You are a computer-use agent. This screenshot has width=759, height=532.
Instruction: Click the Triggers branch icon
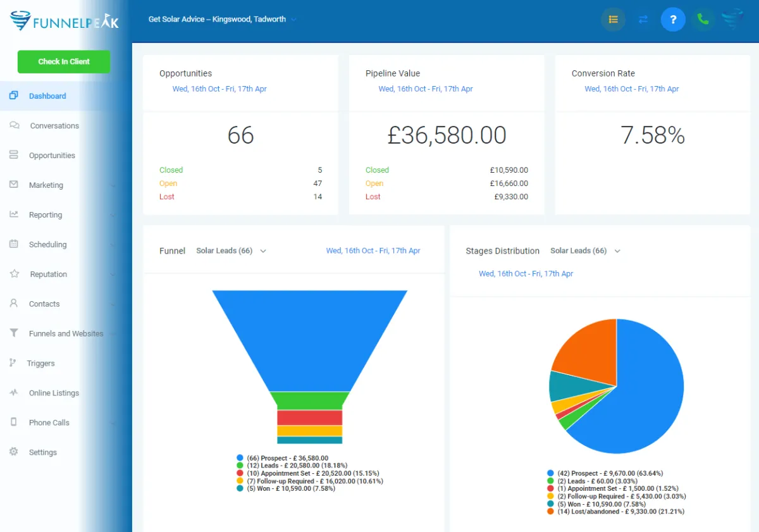(12, 363)
